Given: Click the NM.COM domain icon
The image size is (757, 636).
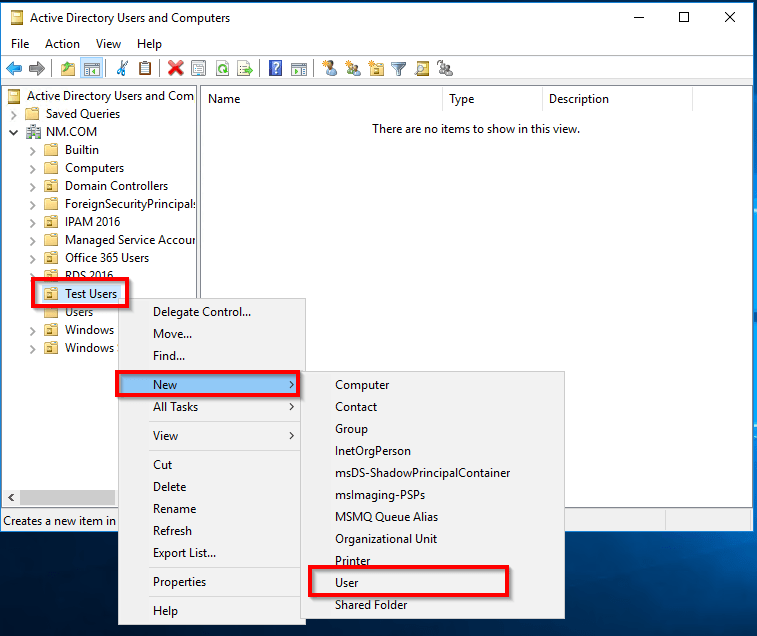Looking at the screenshot, I should click(x=34, y=131).
